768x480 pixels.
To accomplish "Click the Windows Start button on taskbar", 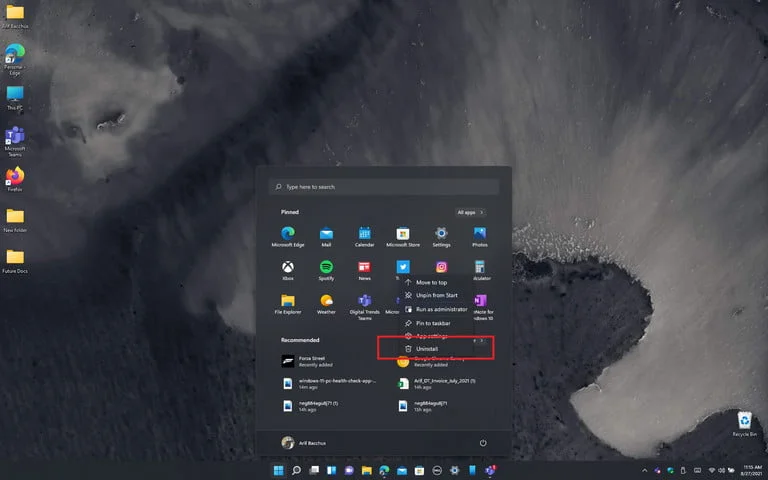I will pos(278,471).
